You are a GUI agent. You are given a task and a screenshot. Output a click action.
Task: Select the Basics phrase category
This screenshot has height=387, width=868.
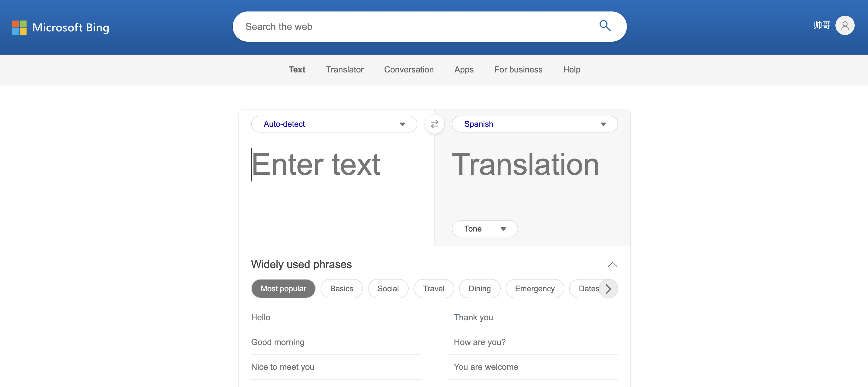click(341, 289)
